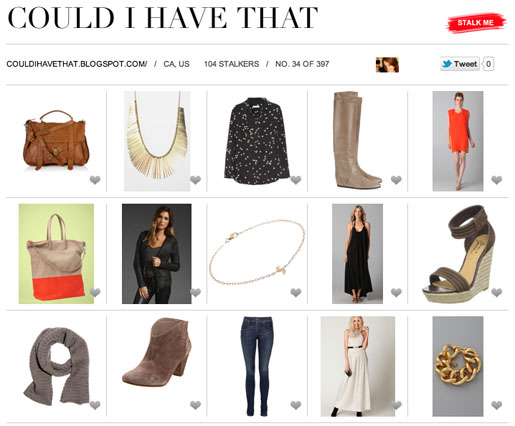Viewport: 515px width, 426px height.
Task: Open the black maxi dress image
Action: pos(357,254)
